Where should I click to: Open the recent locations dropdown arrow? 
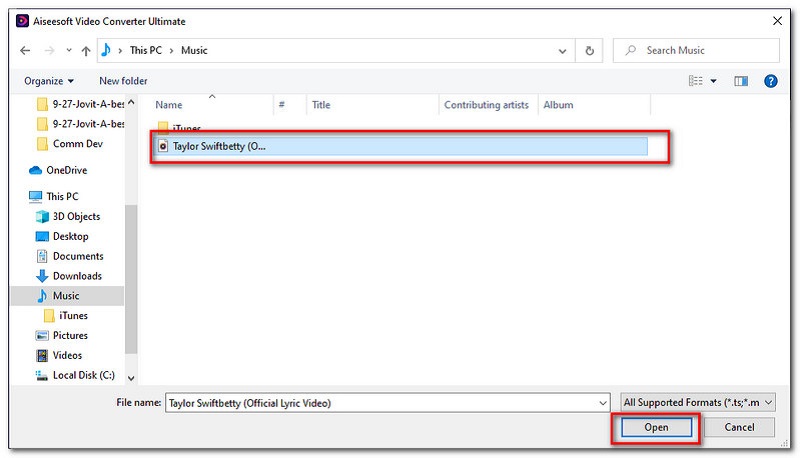(69, 50)
